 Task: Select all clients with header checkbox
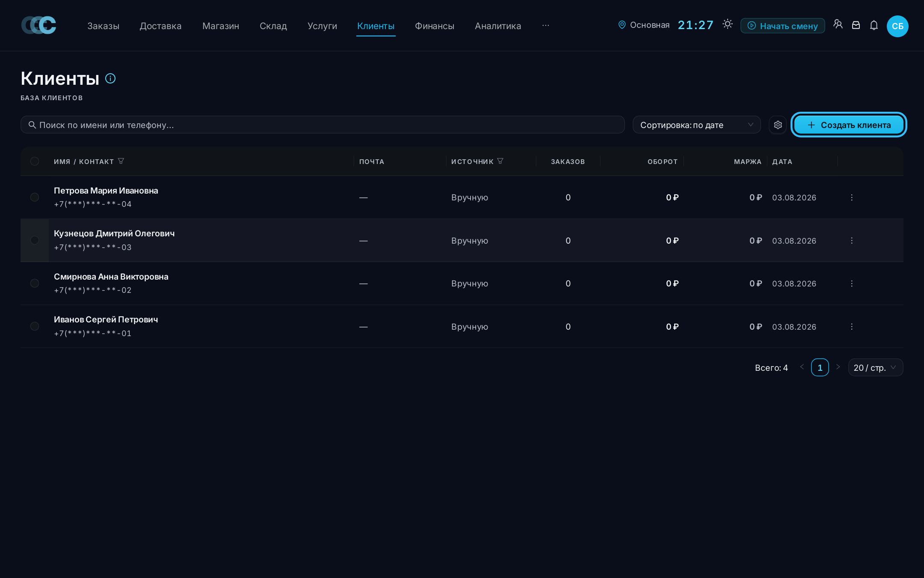[35, 161]
